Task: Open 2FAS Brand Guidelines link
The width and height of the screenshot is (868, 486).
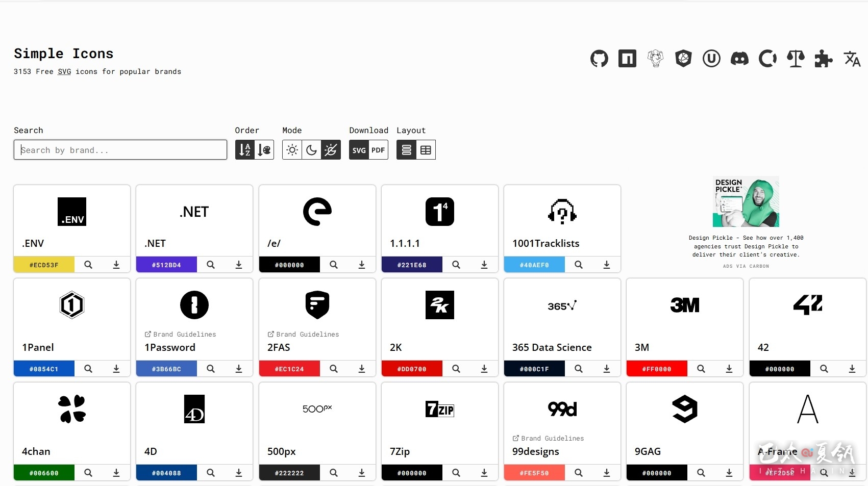Action: point(304,335)
